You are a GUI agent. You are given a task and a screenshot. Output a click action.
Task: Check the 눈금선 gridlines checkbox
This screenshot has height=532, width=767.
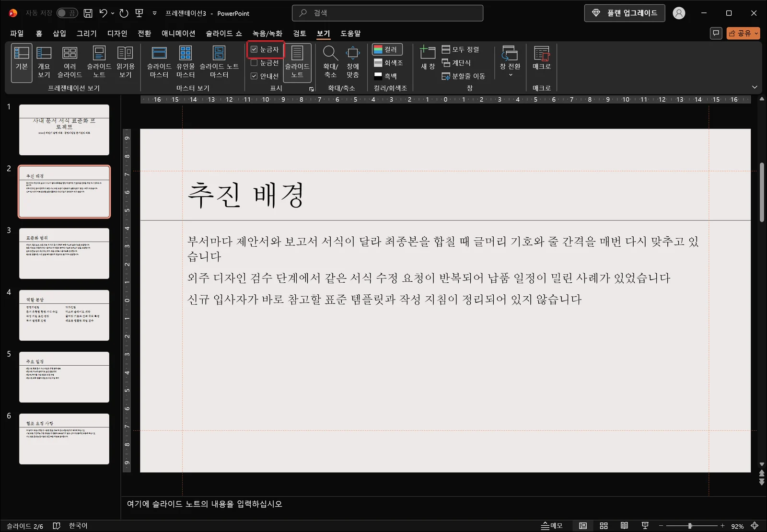[x=255, y=63]
